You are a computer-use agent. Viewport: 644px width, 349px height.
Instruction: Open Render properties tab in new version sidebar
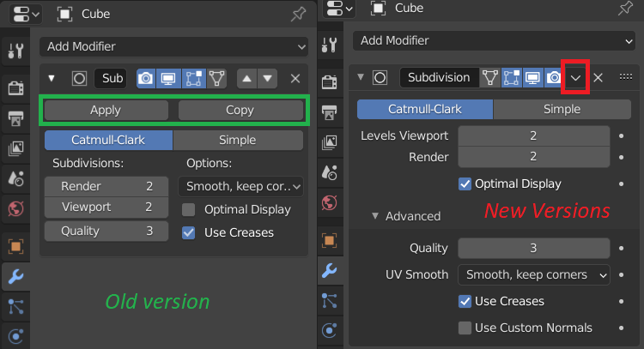(x=330, y=81)
